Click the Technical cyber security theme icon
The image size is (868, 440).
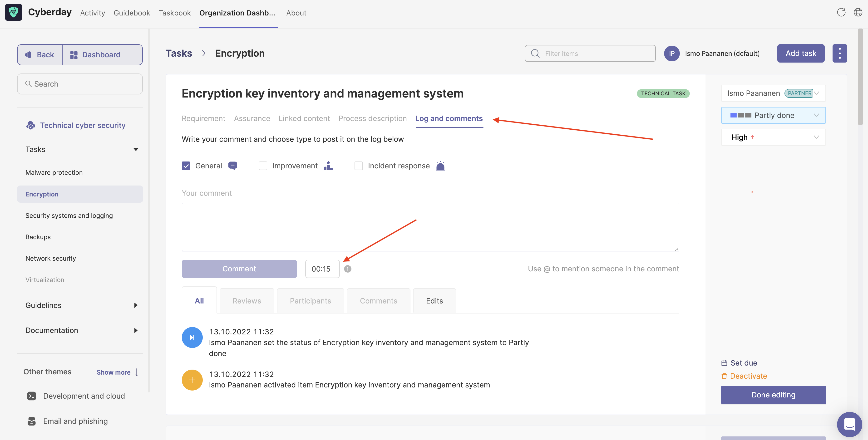pos(31,125)
